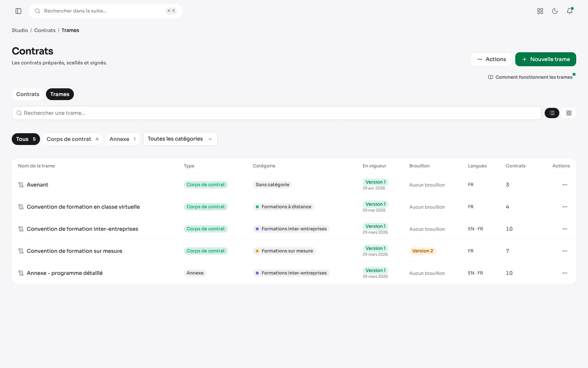Open Convention de formation inter-entreprises
Screen dimensions: 588x368
pos(83,229)
